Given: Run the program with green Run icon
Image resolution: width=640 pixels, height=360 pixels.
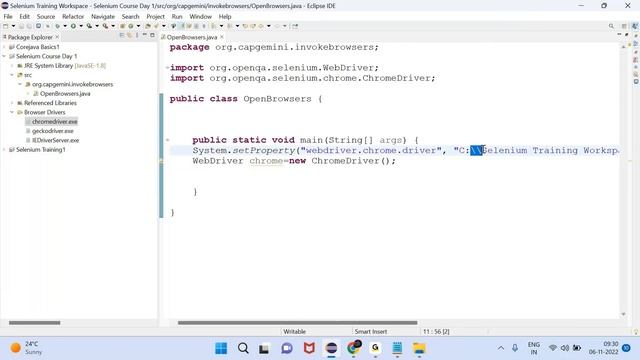Looking at the screenshot, I should pyautogui.click(x=73, y=26).
